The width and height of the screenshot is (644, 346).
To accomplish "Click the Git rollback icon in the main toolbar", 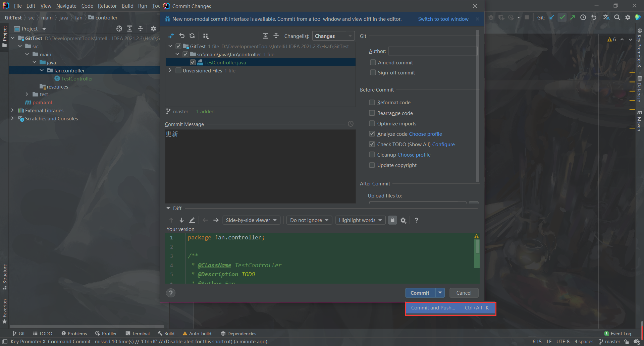I will point(594,17).
